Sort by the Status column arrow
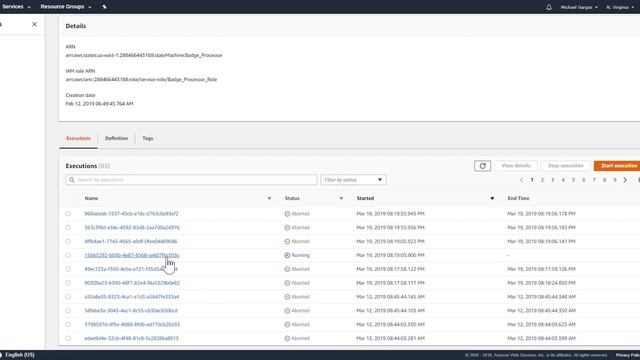Screen dimensions: 640x360 coord(341,198)
